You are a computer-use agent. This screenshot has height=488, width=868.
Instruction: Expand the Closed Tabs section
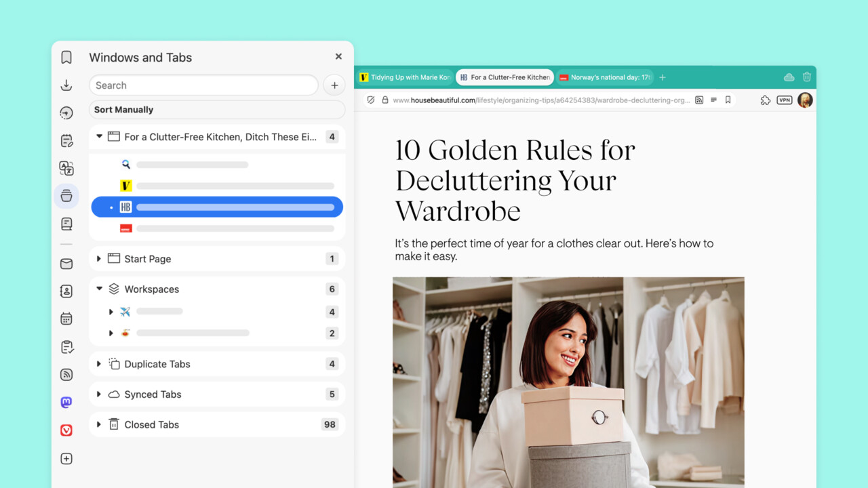(x=98, y=424)
